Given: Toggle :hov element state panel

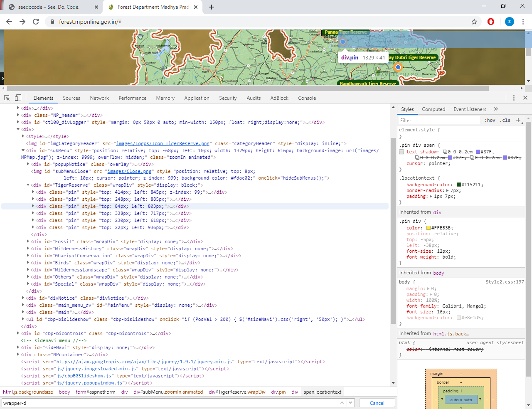Looking at the screenshot, I should point(490,120).
